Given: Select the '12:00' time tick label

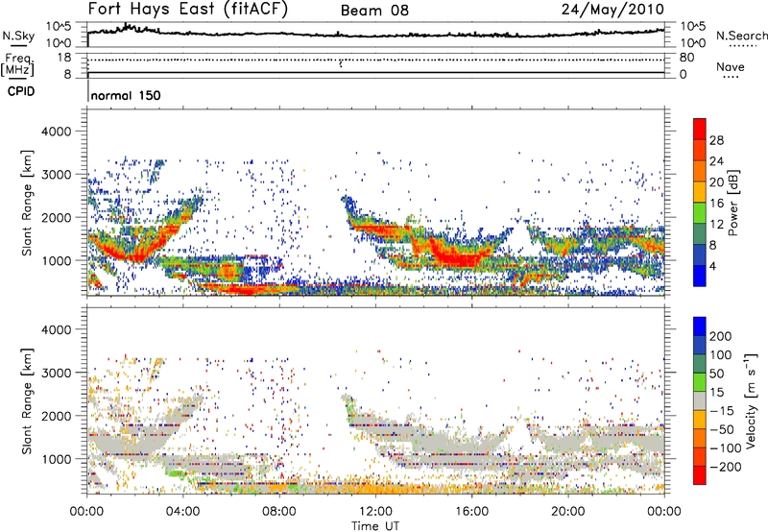Looking at the screenshot, I should pos(375,512).
